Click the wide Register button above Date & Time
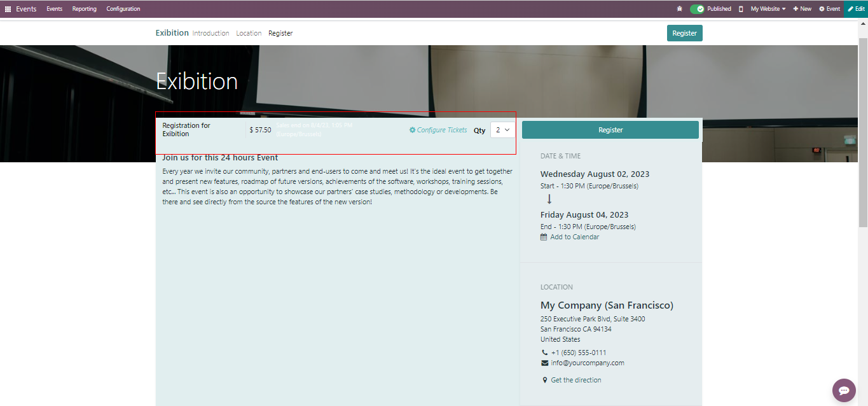 pos(610,130)
